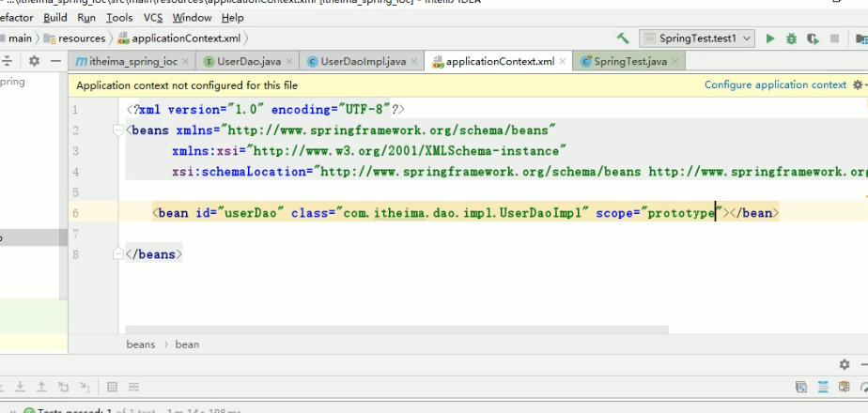
Task: Click the horizontal scrollbar of the editor
Action: (397, 330)
